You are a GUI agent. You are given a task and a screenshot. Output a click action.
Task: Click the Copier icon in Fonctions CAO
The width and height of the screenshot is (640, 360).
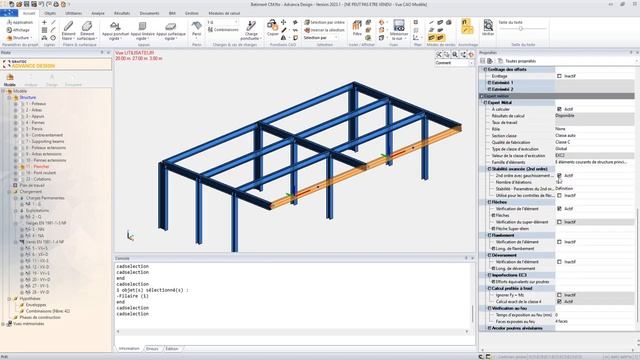click(x=272, y=25)
